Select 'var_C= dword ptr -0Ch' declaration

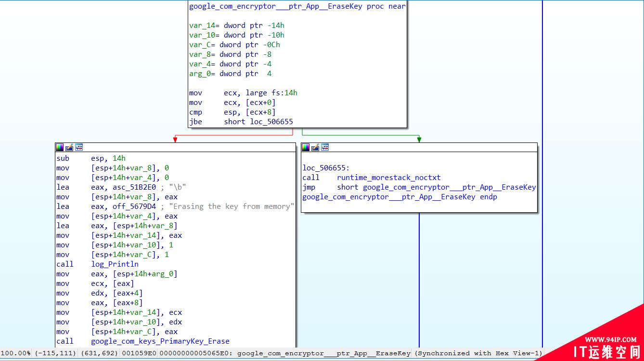pos(234,45)
